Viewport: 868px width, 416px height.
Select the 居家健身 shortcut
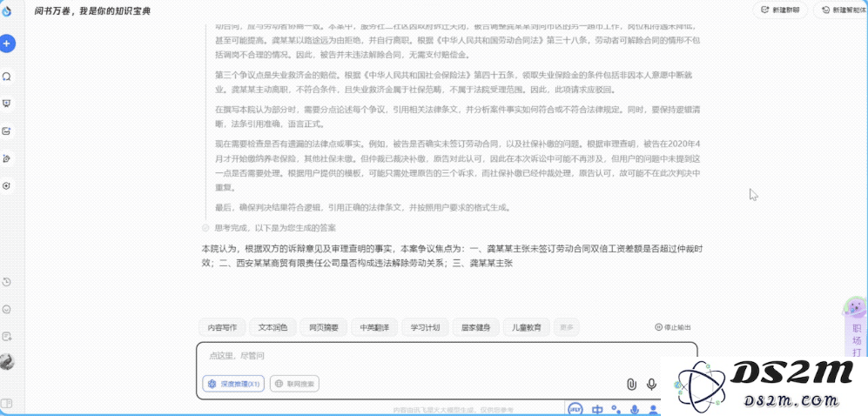[476, 327]
